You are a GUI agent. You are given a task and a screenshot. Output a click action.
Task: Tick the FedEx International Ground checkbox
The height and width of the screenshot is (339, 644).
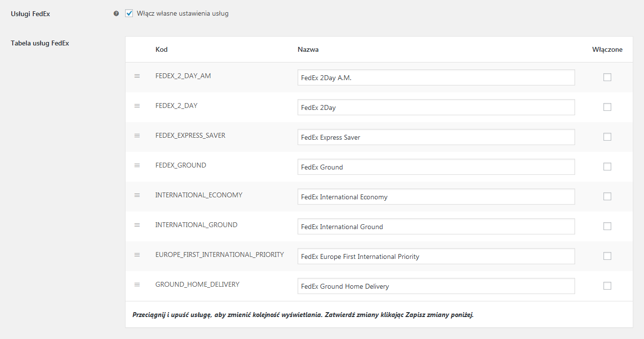[607, 226]
